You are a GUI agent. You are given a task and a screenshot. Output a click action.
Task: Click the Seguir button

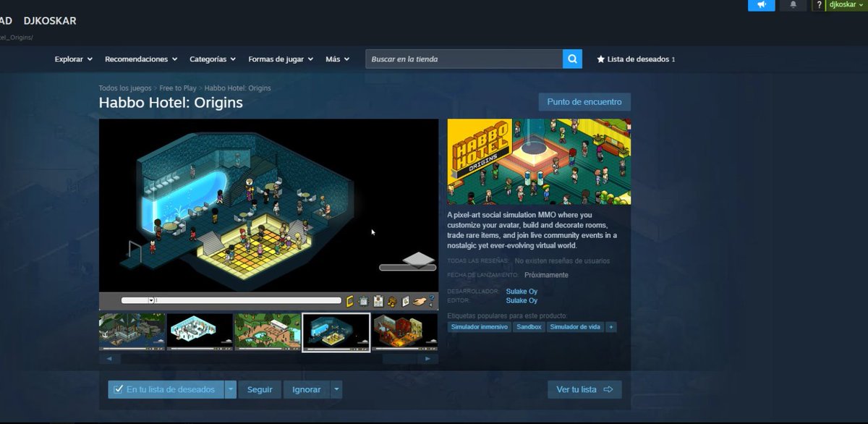[x=260, y=389]
